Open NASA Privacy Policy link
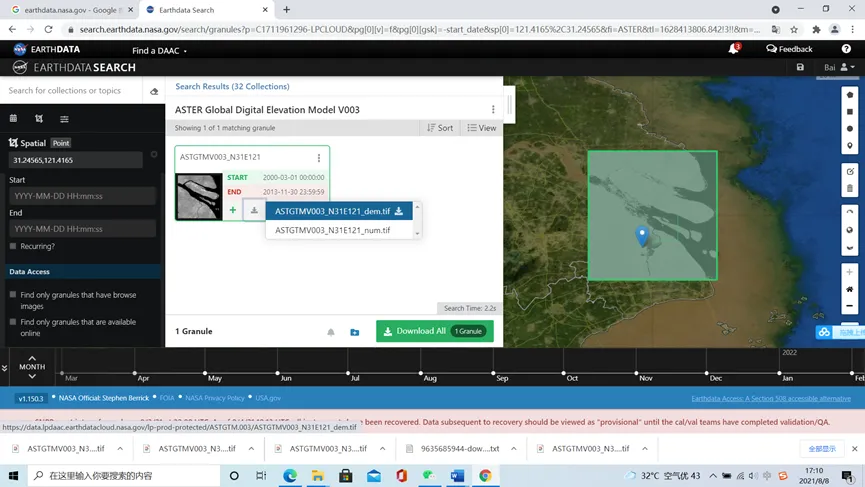865x487 pixels. coord(215,398)
